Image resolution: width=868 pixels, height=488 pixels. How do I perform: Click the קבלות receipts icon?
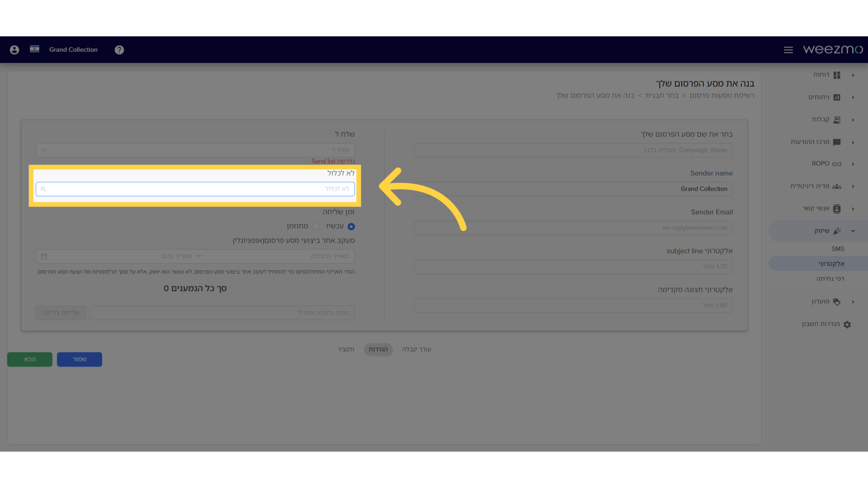point(837,120)
